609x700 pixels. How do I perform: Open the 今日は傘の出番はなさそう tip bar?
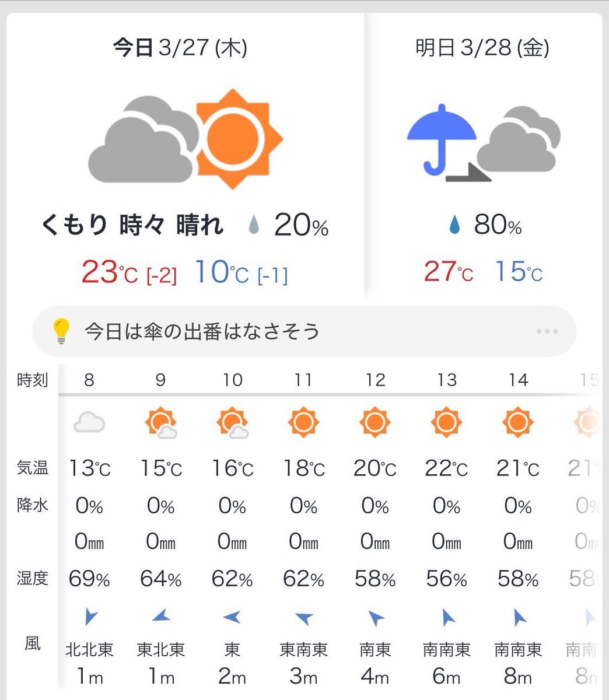[x=304, y=331]
